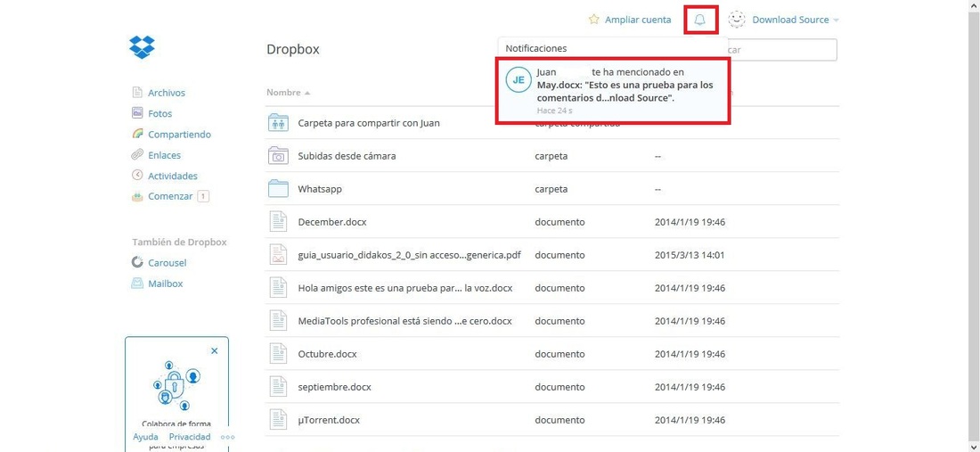Click the Notificaciones panel header
Image resolution: width=980 pixels, height=452 pixels.
click(536, 48)
